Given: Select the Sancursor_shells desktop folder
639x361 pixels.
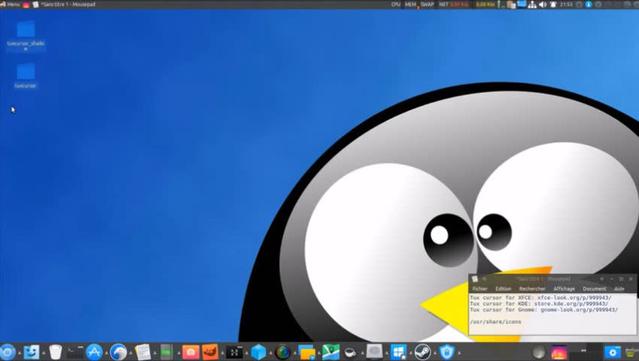Looking at the screenshot, I should (26, 35).
